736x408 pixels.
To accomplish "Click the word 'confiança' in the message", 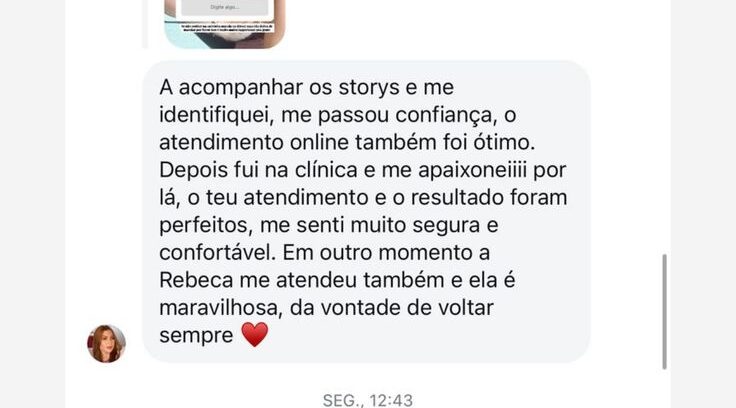I will coord(446,115).
